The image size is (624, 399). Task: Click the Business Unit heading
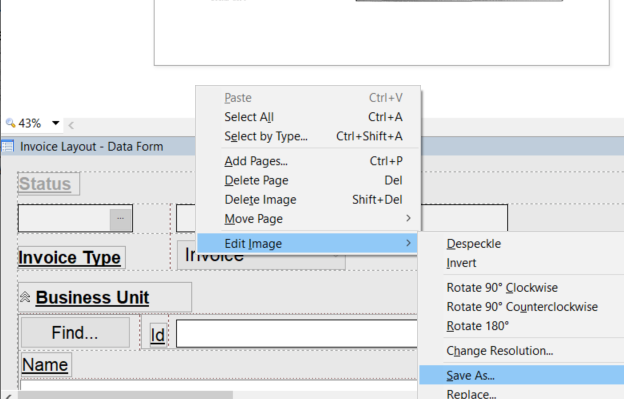click(92, 298)
